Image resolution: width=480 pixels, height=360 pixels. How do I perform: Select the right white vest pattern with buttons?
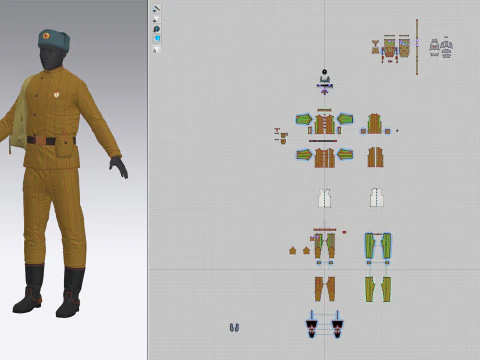pyautogui.click(x=376, y=197)
